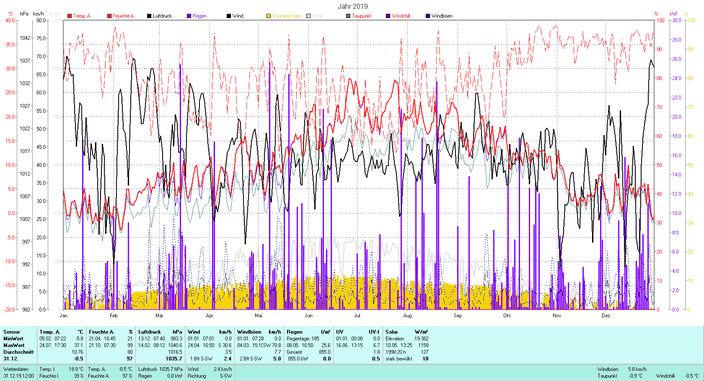Click the 'Jul' month label on the axis
This screenshot has width=704, height=381.
pos(357,315)
